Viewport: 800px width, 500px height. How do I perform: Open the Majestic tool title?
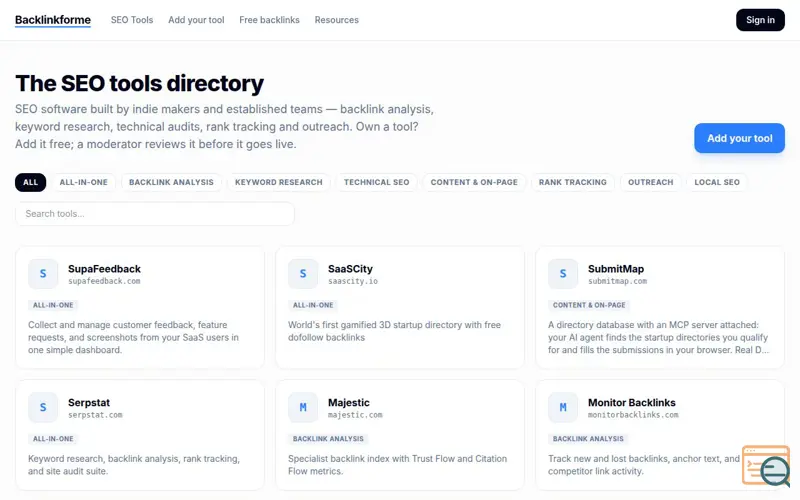[x=349, y=403]
